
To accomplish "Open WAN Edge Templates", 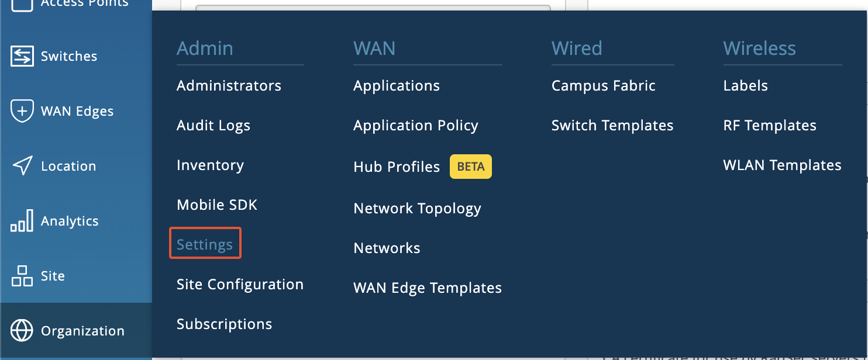I will pyautogui.click(x=428, y=288).
